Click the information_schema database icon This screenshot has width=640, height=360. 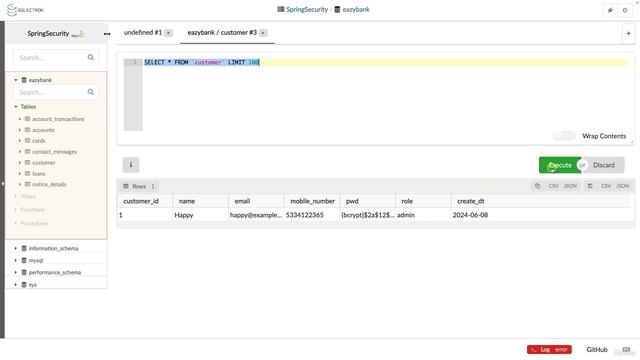tap(24, 248)
